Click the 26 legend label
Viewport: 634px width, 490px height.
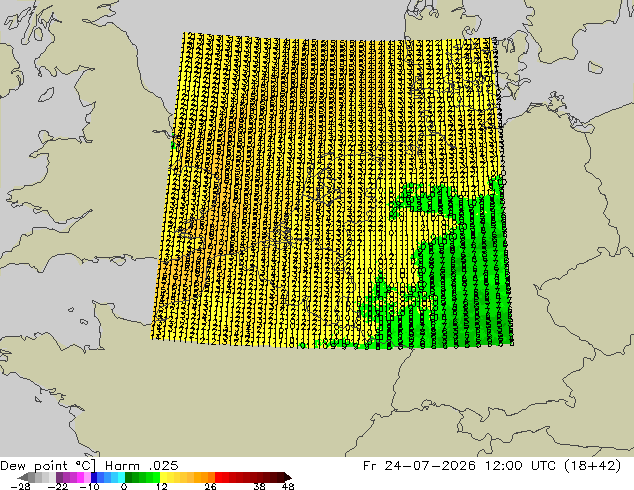210,486
